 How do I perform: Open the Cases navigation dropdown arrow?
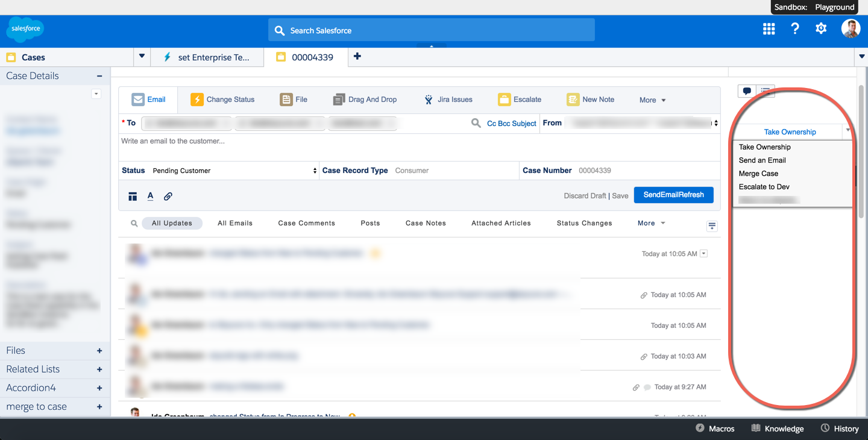[142, 56]
